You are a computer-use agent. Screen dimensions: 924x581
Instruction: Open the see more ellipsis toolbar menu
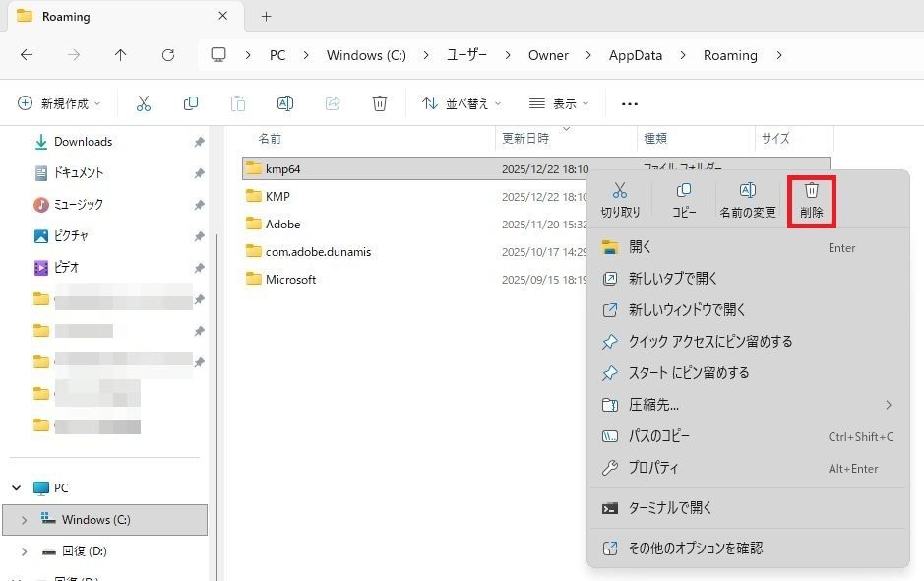click(x=630, y=103)
